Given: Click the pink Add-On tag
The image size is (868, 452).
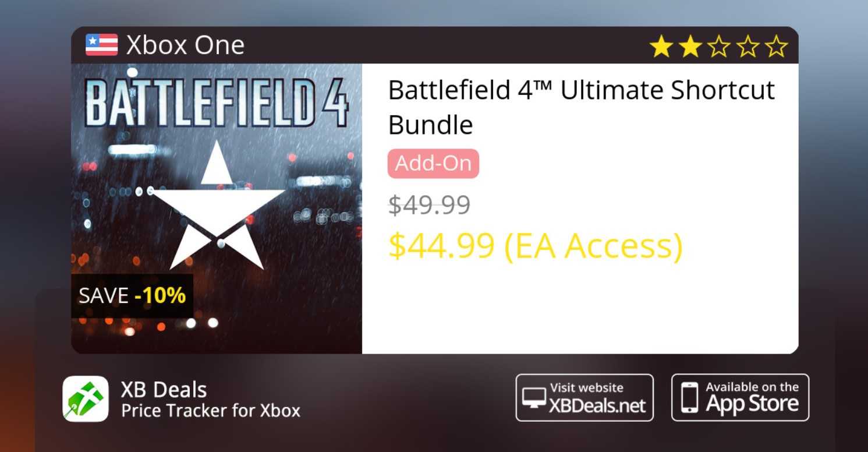Looking at the screenshot, I should tap(433, 164).
